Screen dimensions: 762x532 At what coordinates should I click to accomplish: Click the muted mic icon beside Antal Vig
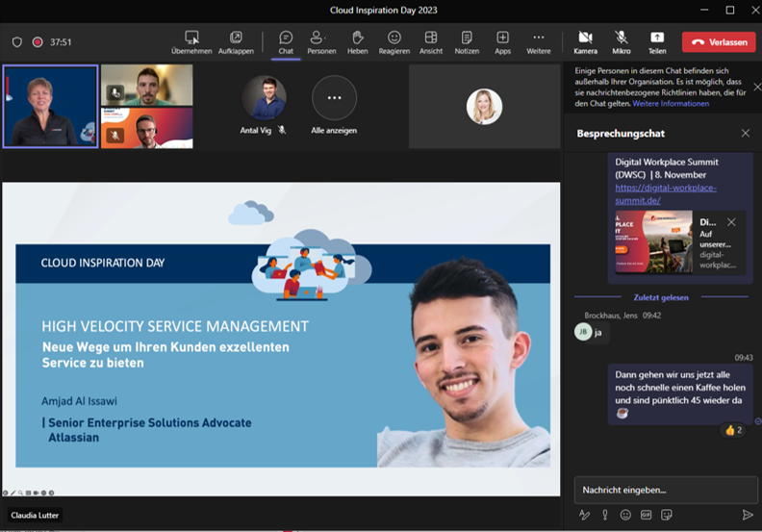coord(282,130)
